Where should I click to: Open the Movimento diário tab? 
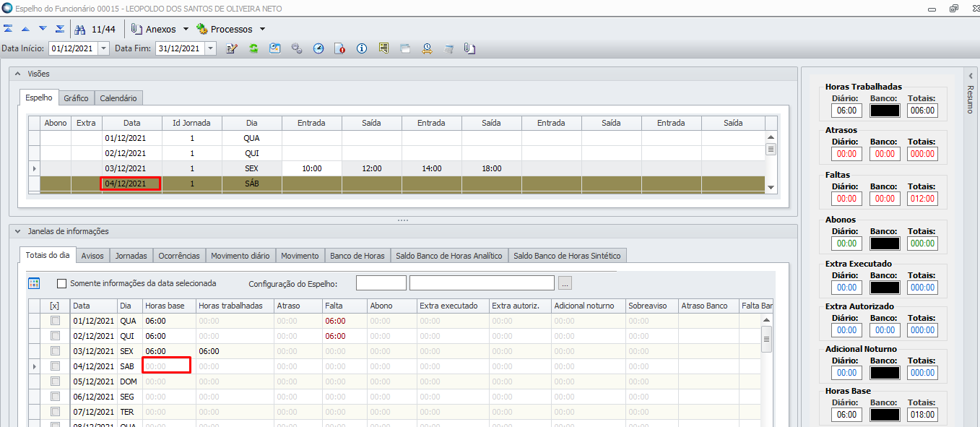(240, 256)
